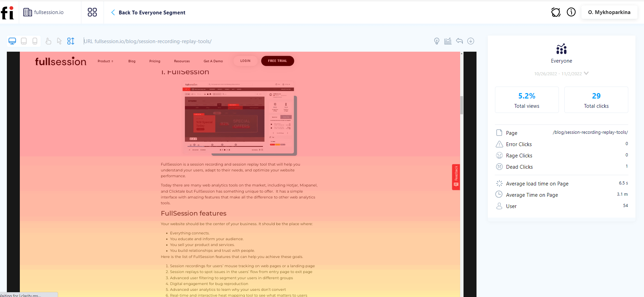Screen dimensions: 644x297
Task: Click the Average load time on Page label
Action: [x=537, y=184]
